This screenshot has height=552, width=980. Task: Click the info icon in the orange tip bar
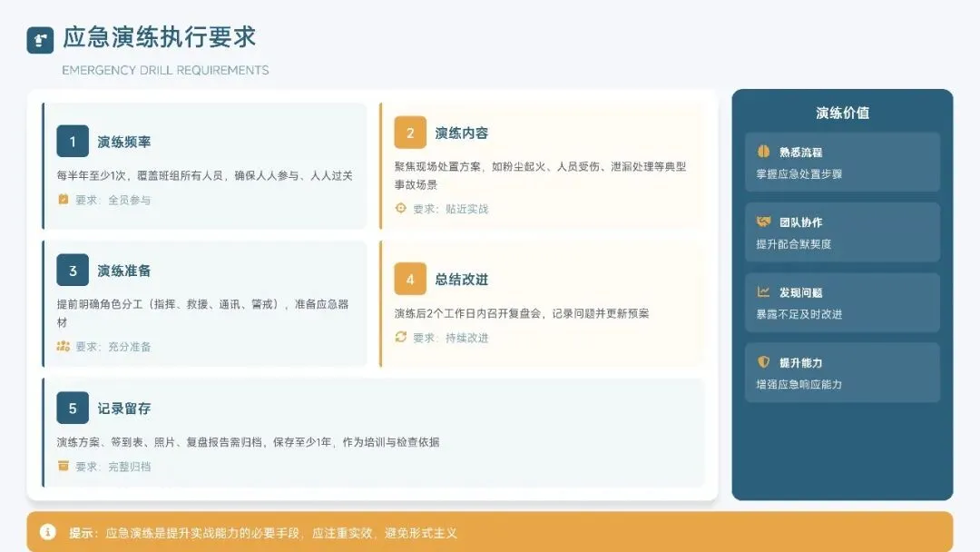click(x=48, y=532)
